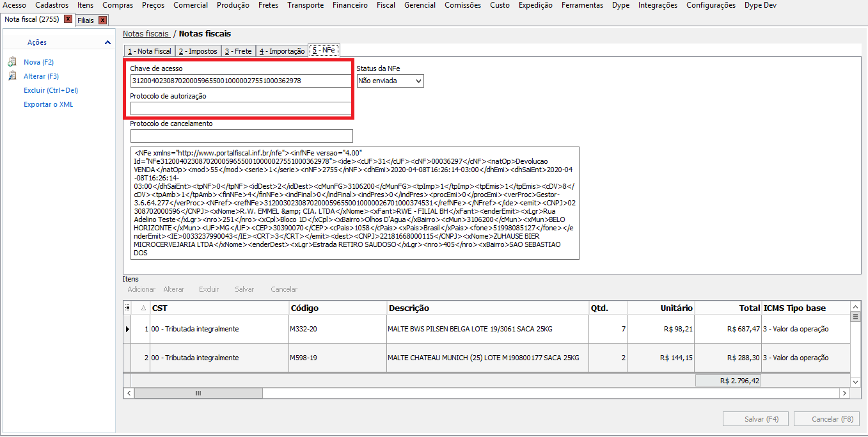868x437 pixels.
Task: Click the Alterar (F3) action link
Action: click(41, 76)
